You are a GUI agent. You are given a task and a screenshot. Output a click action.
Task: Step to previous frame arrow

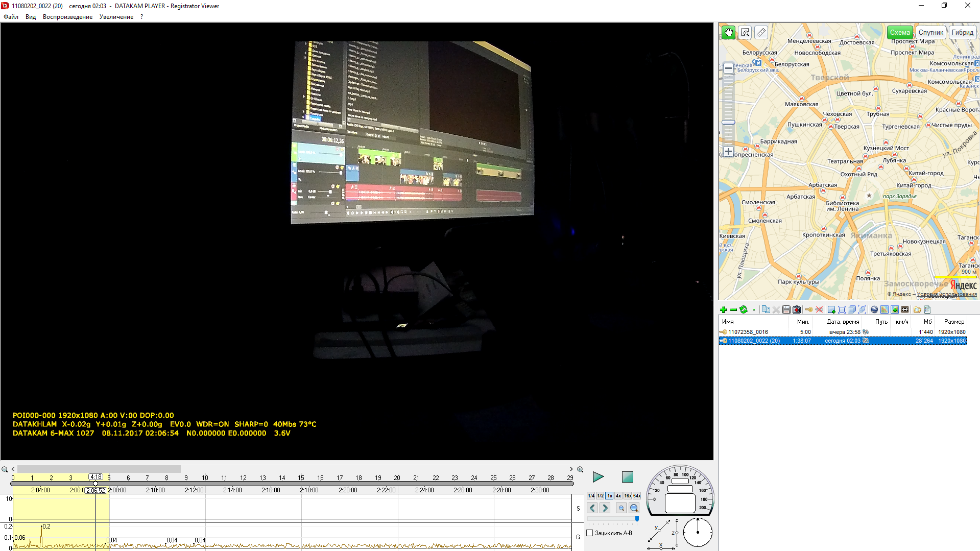coord(592,508)
